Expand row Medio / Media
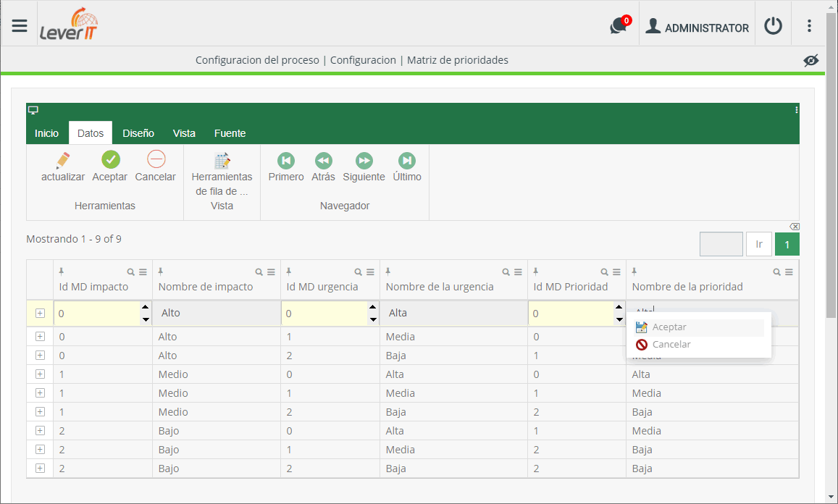 [40, 392]
